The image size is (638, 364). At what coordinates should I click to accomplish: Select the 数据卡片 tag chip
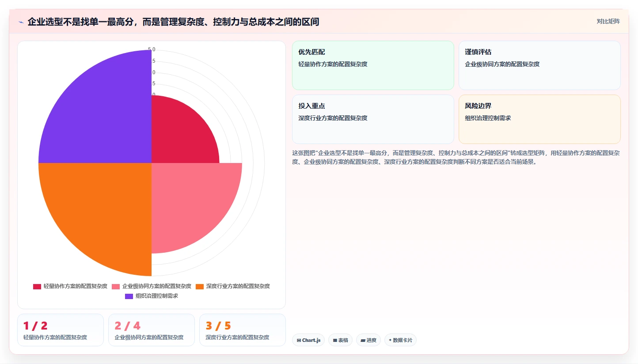400,340
